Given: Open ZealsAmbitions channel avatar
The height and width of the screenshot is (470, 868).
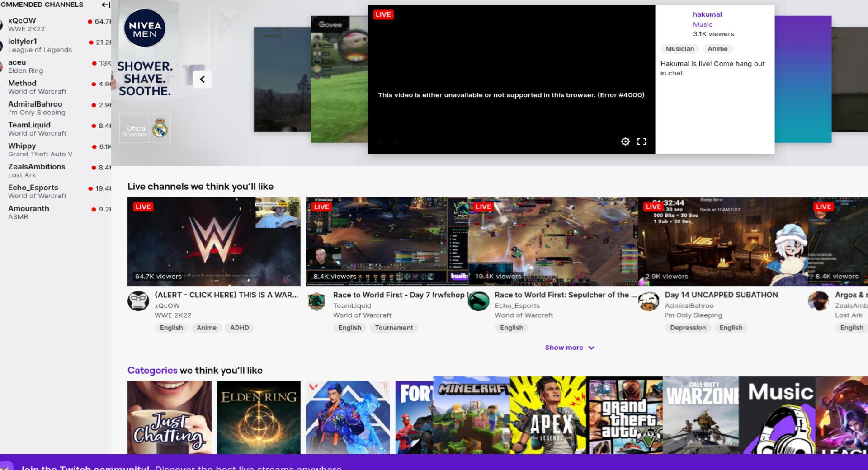Looking at the screenshot, I should (819, 301).
